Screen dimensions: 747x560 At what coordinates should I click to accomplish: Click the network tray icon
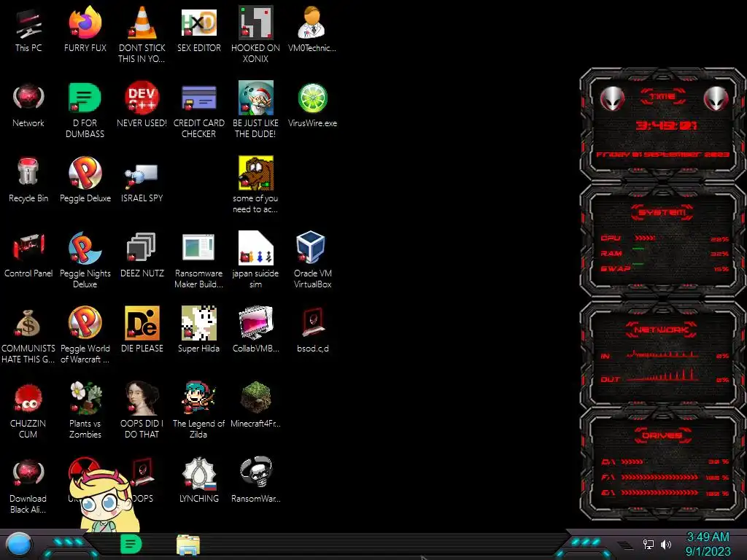pyautogui.click(x=649, y=544)
